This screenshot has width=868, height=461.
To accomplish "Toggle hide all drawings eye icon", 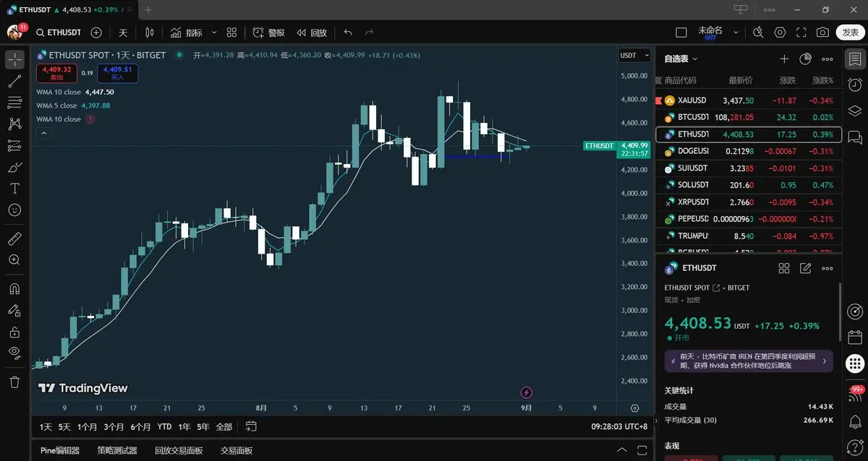I will (14, 353).
